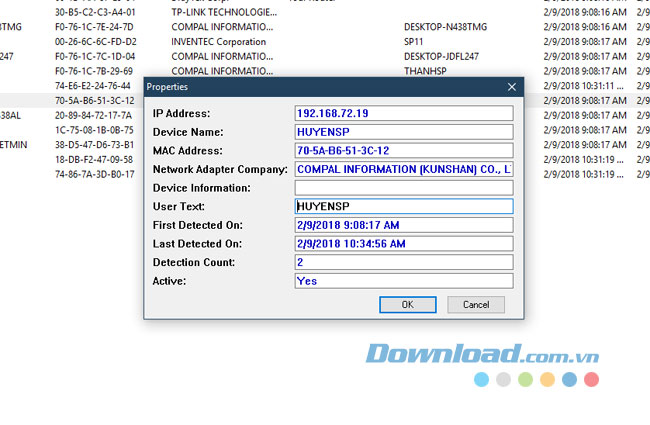Click the Network Adapter Company field
The height and width of the screenshot is (425, 650).
[x=404, y=169]
